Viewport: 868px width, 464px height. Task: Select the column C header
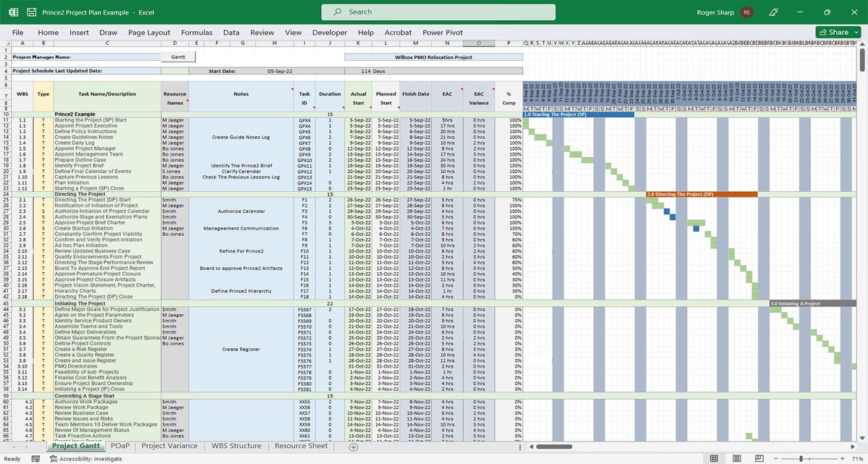pyautogui.click(x=107, y=43)
